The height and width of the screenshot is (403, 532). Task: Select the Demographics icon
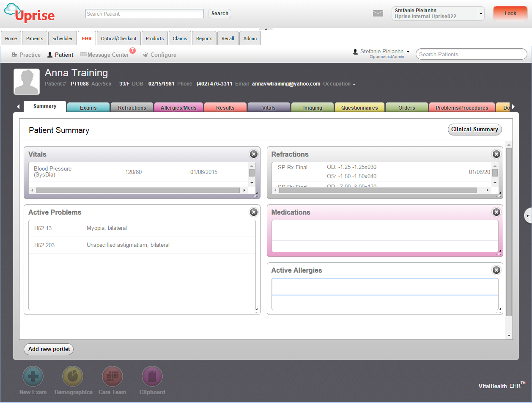pos(72,376)
